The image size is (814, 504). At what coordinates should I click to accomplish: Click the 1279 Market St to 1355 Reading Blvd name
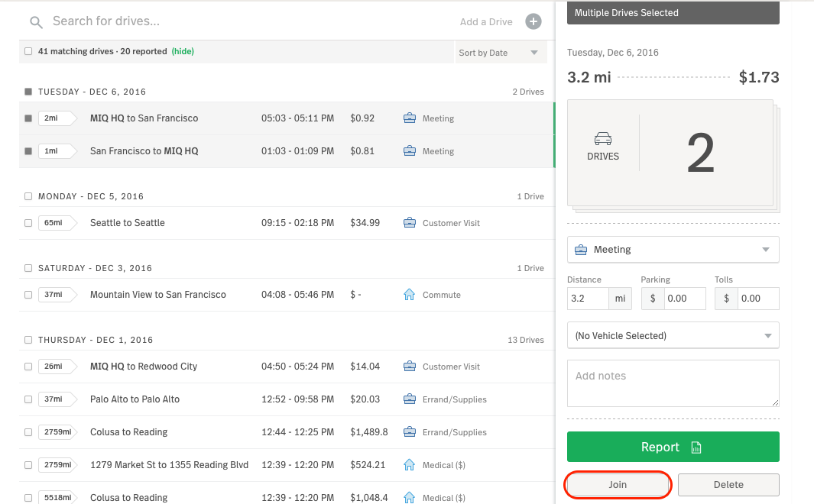click(169, 464)
